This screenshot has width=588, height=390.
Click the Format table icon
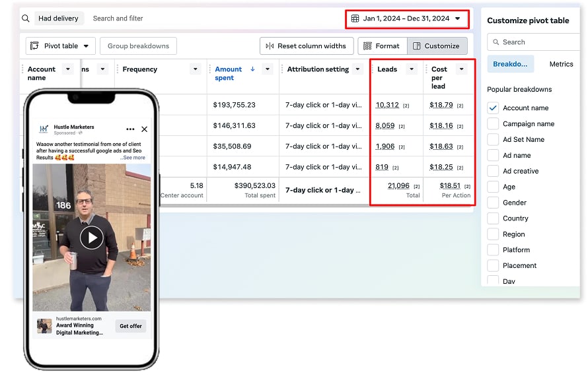point(367,46)
